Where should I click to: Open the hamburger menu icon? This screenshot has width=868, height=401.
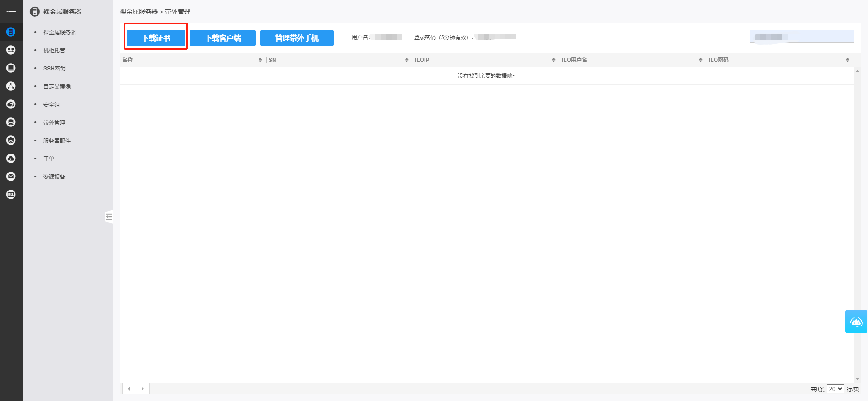click(11, 11)
